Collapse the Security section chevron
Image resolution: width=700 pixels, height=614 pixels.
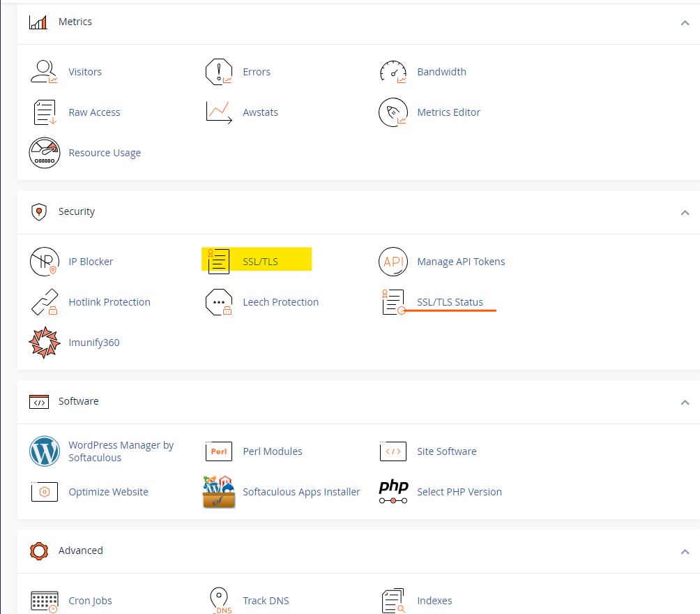coord(685,213)
